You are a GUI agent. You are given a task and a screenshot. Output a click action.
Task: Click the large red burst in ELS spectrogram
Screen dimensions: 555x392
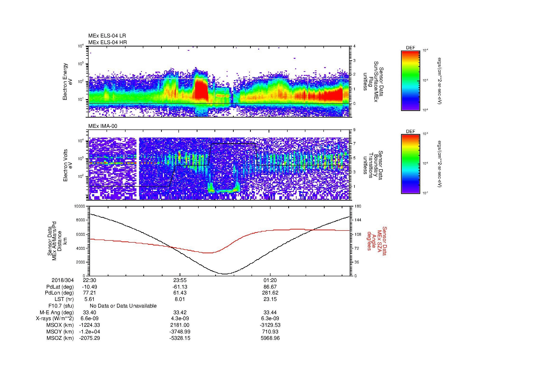(201, 90)
